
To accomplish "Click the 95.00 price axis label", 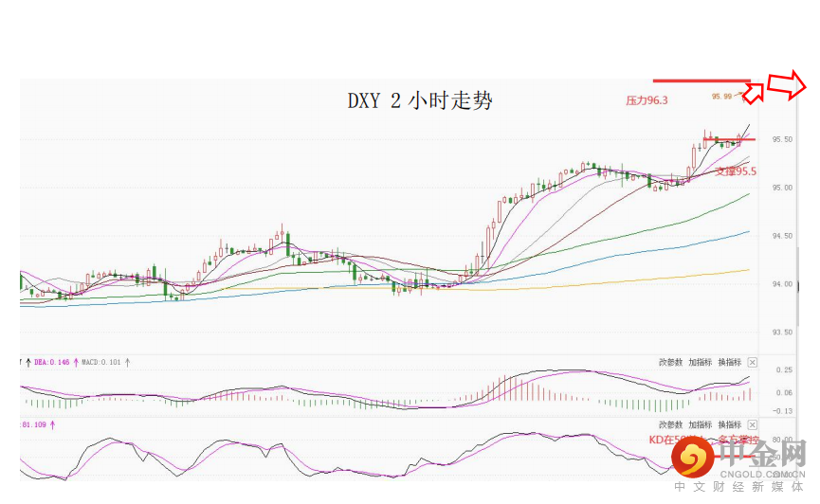I will click(783, 188).
